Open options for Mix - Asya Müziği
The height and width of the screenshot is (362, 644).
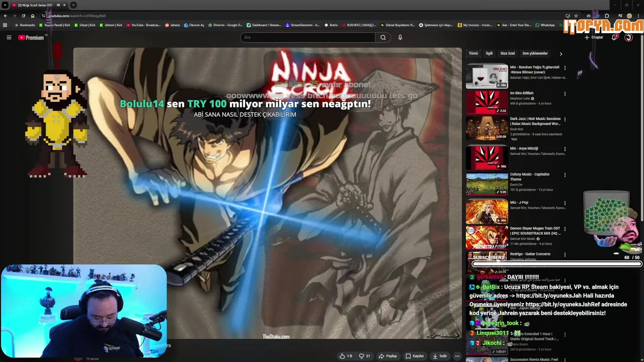click(x=565, y=149)
